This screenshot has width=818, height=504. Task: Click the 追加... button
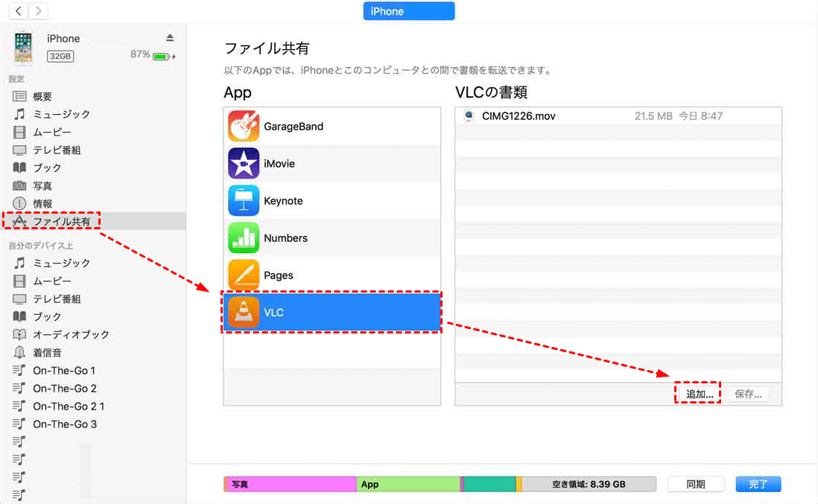pos(699,394)
